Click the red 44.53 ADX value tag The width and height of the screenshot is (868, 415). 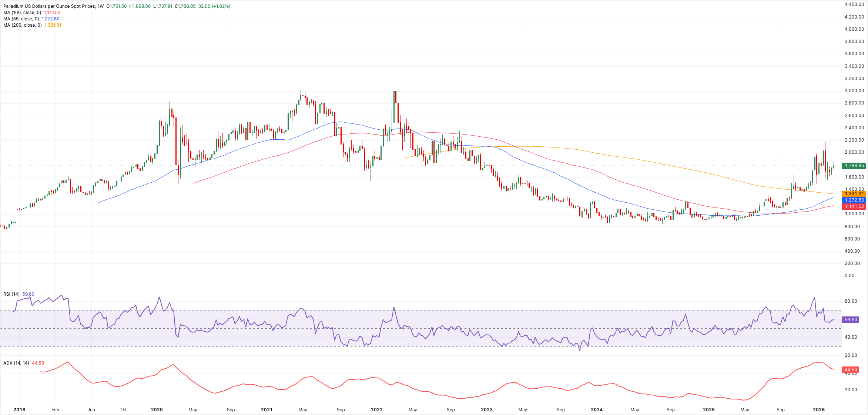coord(849,369)
